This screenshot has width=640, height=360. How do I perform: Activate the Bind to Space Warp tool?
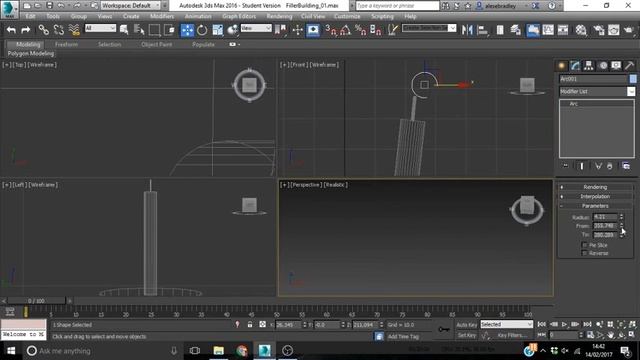click(x=74, y=30)
